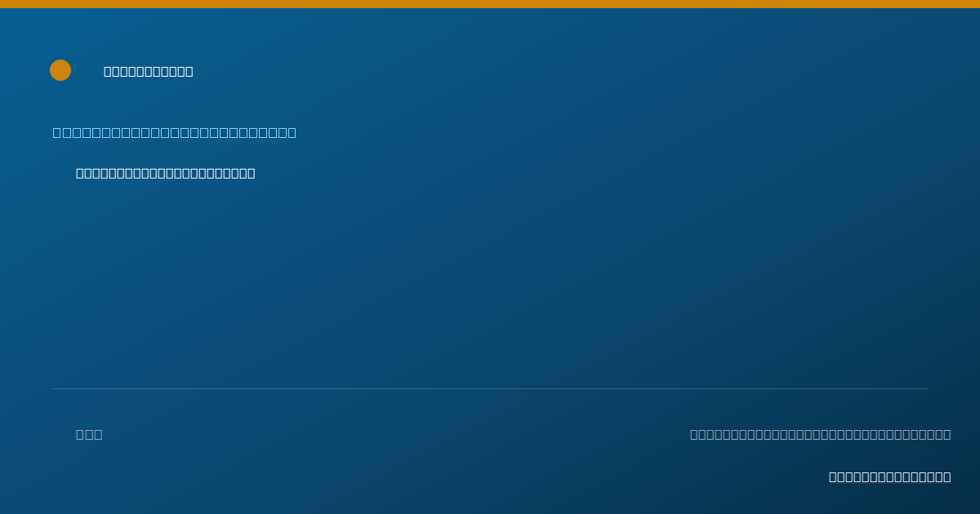Click the orange circle logo icon
The image size is (980, 514).
tap(60, 70)
